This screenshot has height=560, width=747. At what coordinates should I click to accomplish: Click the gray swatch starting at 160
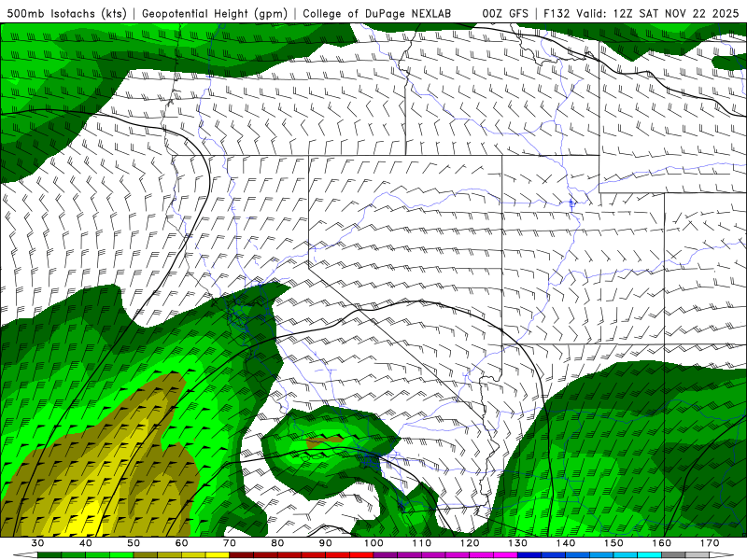click(673, 555)
